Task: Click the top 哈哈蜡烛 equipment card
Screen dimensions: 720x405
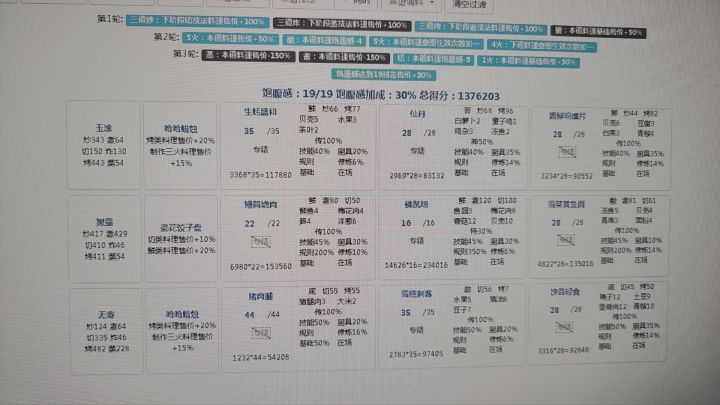Action: click(x=180, y=145)
